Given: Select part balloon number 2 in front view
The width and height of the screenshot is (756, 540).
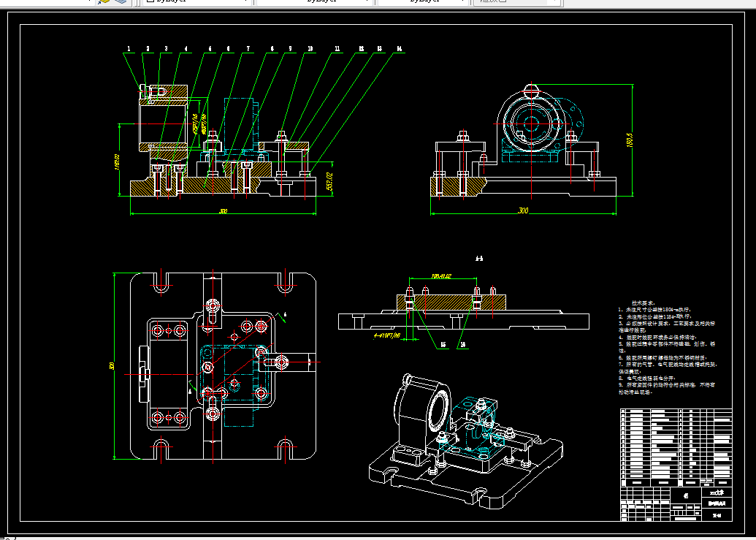Looking at the screenshot, I should click(148, 49).
